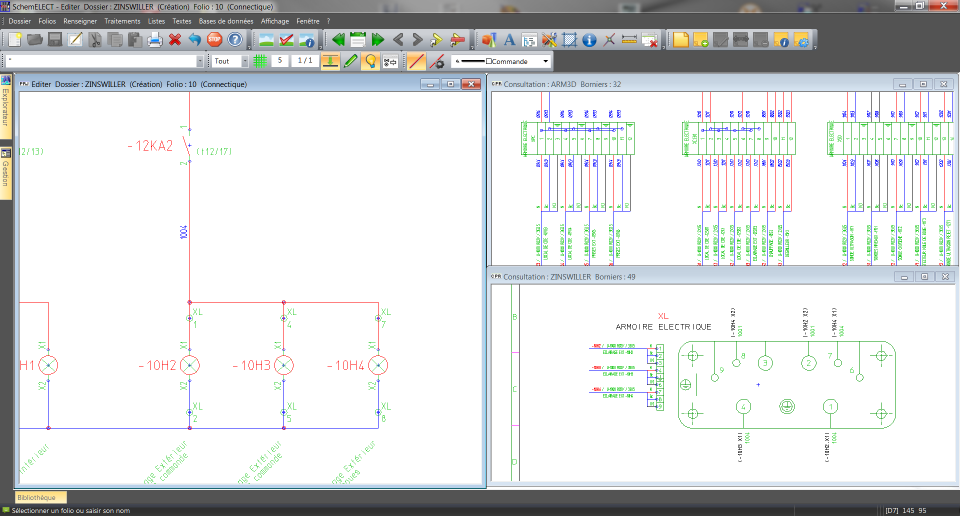Viewport: 960px width, 516px height.
Task: Open the Traitements menu
Action: 122,21
